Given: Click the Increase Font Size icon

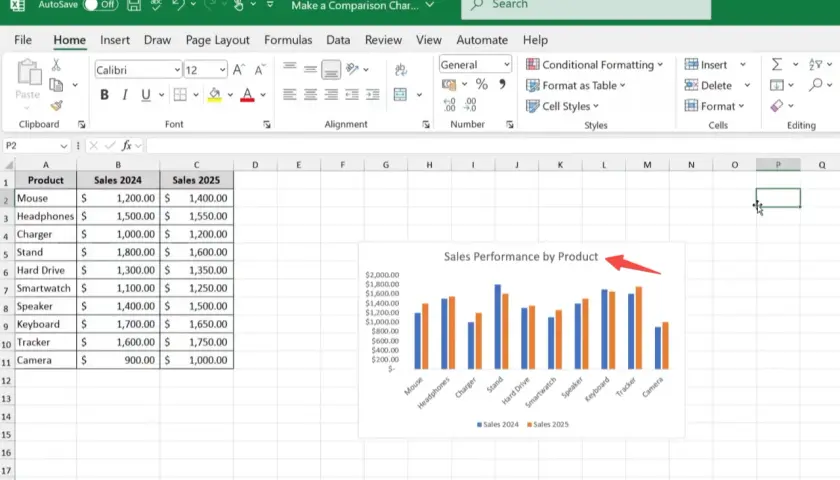Looking at the screenshot, I should (x=239, y=70).
